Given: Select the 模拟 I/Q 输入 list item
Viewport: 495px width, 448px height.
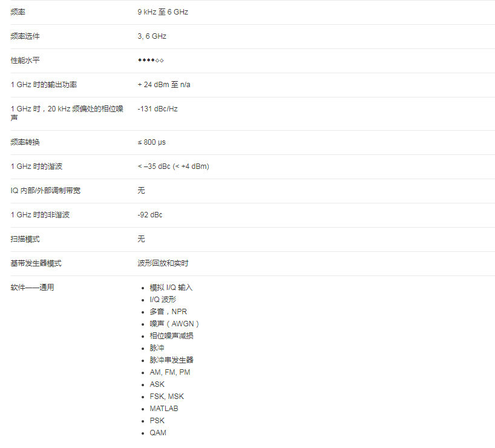Looking at the screenshot, I should (171, 288).
